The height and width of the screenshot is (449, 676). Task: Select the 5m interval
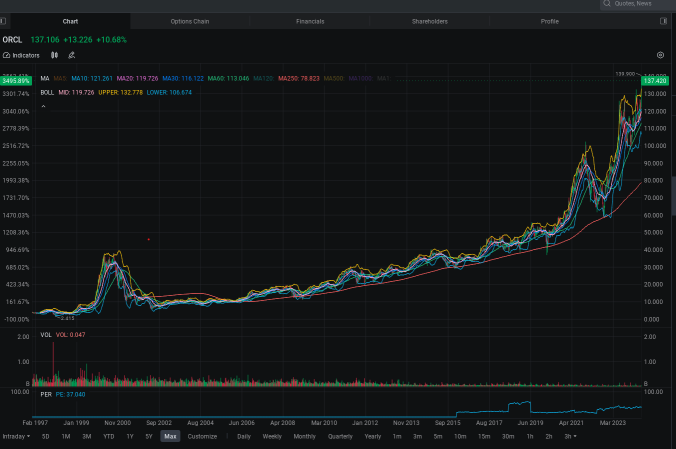[x=438, y=436]
